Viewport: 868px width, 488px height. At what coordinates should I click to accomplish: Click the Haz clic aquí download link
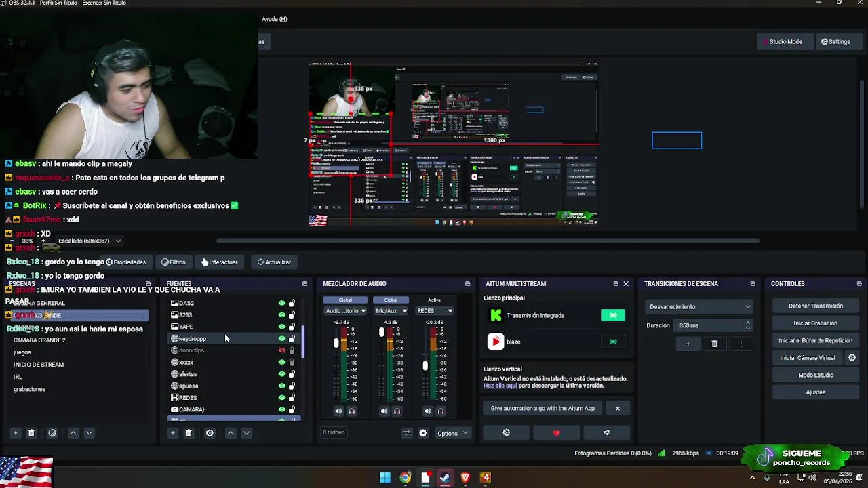[500, 386]
